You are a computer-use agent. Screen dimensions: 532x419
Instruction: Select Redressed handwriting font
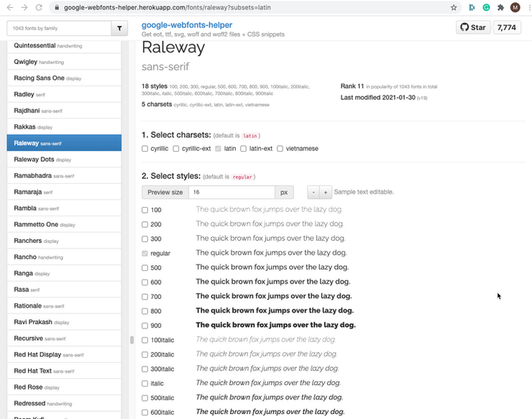(x=64, y=403)
